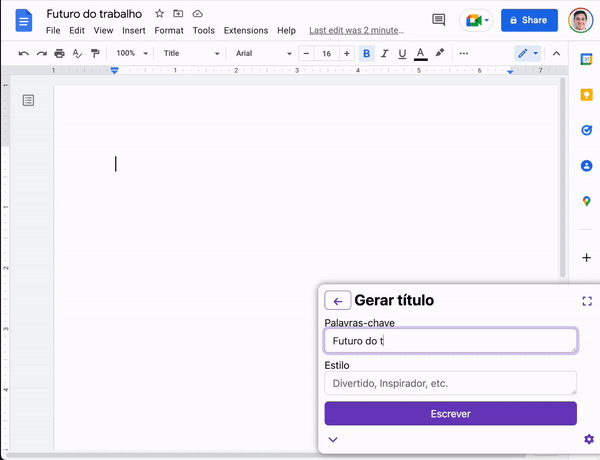Toggle italic formatting
This screenshot has width=600, height=460.
point(385,53)
